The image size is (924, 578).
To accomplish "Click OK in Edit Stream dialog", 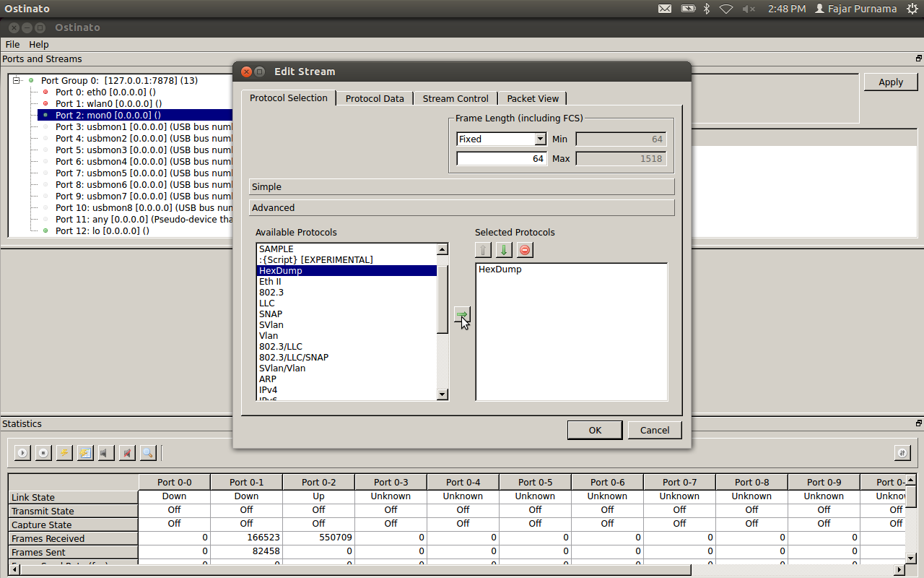I will [595, 430].
